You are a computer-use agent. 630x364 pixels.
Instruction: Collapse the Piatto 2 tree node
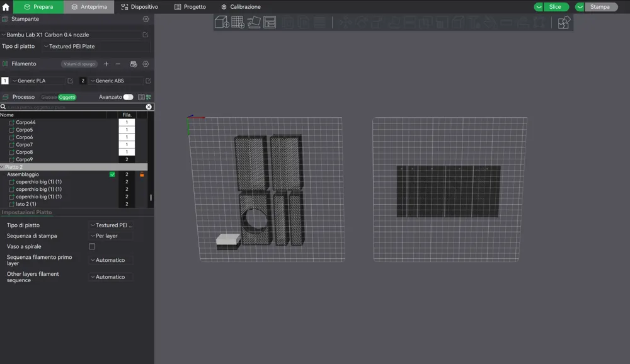[2, 167]
